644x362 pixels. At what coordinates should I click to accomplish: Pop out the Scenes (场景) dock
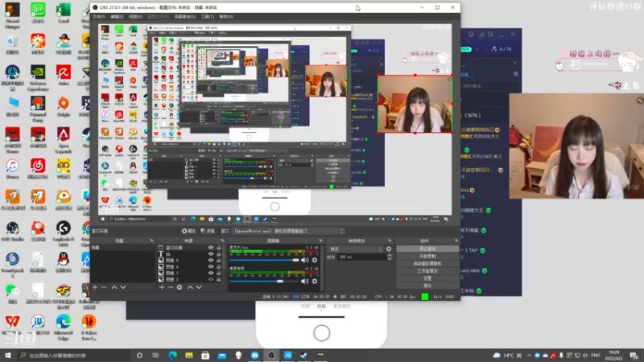pos(151,241)
